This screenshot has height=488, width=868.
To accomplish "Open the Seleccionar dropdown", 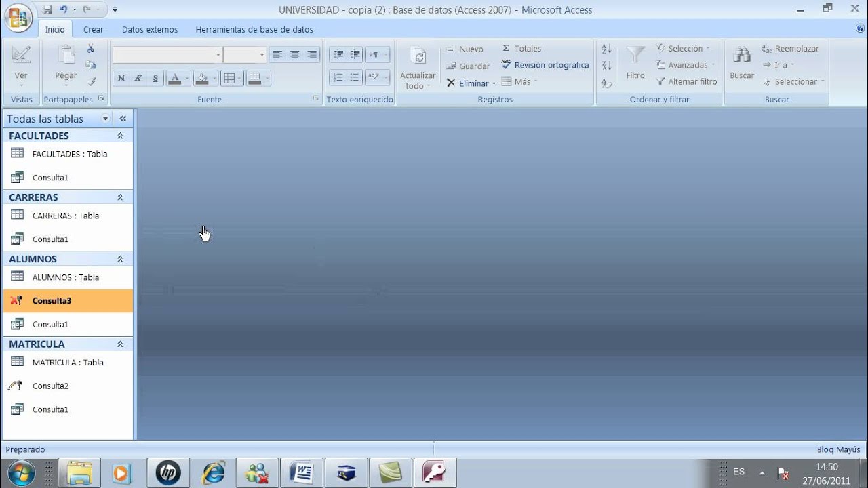I will click(x=793, y=81).
